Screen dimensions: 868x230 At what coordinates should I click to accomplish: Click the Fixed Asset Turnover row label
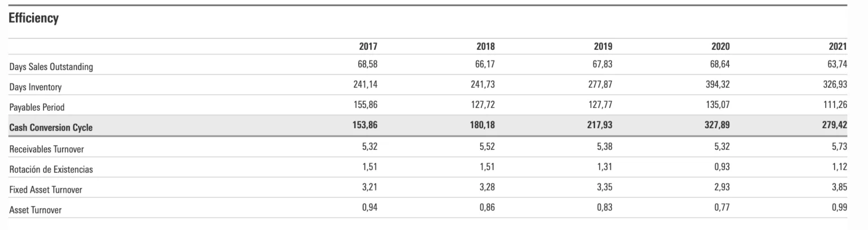(46, 190)
